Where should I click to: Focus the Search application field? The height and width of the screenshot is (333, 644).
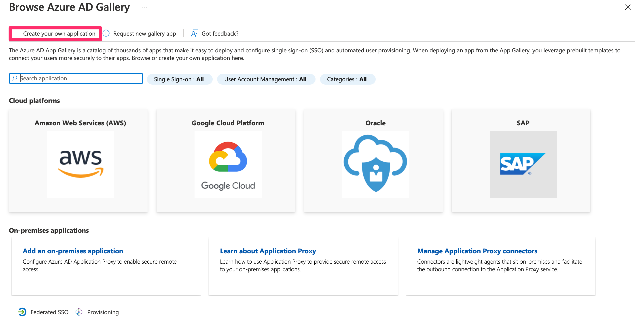point(76,78)
